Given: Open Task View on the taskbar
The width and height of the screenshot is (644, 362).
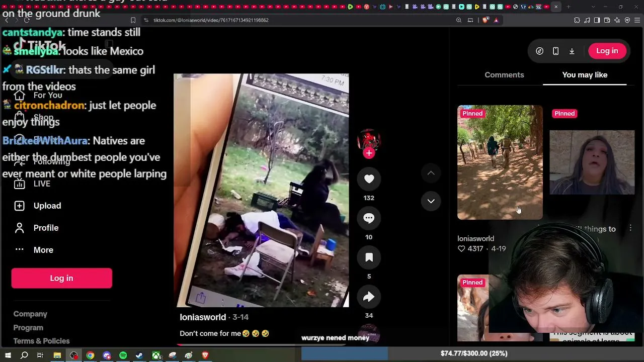Looking at the screenshot, I should (x=40, y=355).
